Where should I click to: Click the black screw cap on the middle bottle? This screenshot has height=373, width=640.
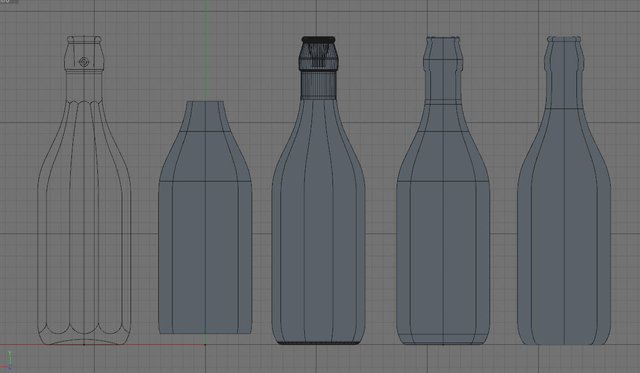point(318,53)
